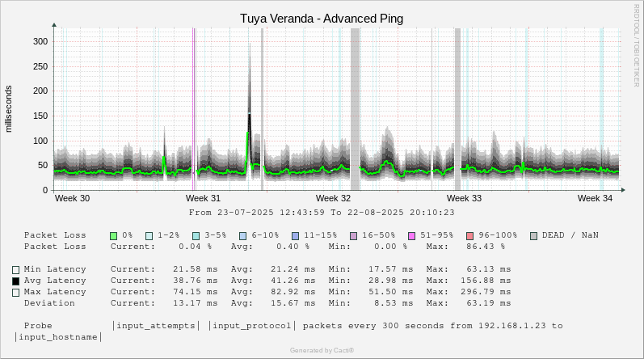Click the 3-5% packet loss swatch
Screen dimensions: 644x359
(x=196, y=236)
